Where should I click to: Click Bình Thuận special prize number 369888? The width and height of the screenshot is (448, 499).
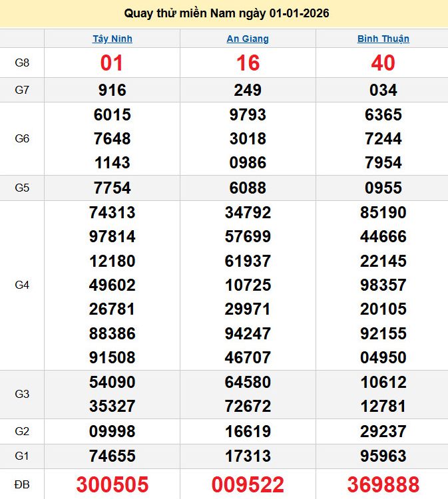click(x=383, y=484)
